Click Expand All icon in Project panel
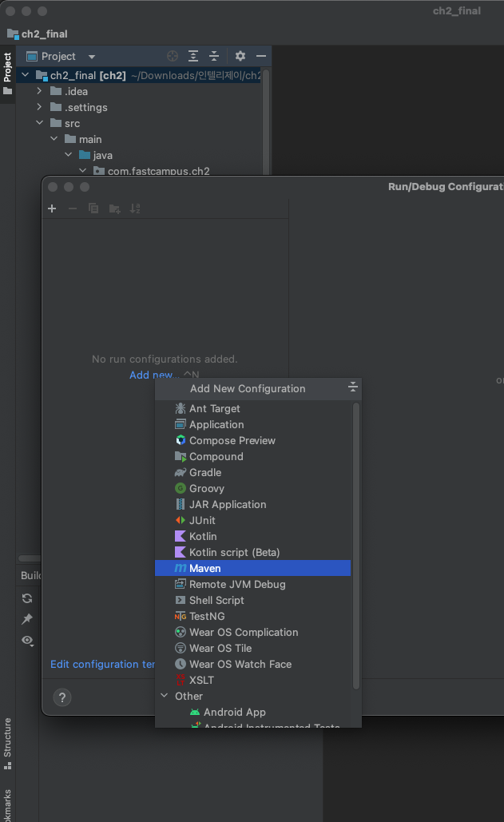Screen dimensions: 504x822 [x=193, y=56]
